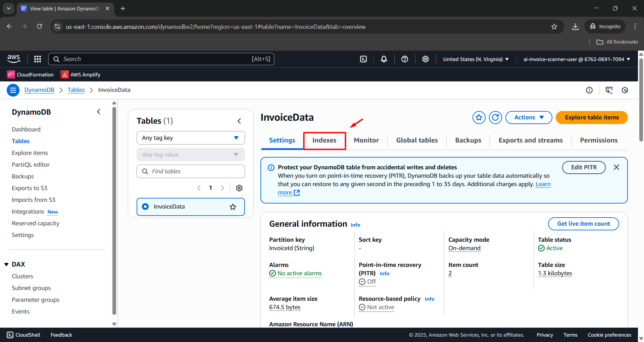Toggle the DynamoDB navigation hamburger menu
The height and width of the screenshot is (342, 644).
pyautogui.click(x=13, y=90)
